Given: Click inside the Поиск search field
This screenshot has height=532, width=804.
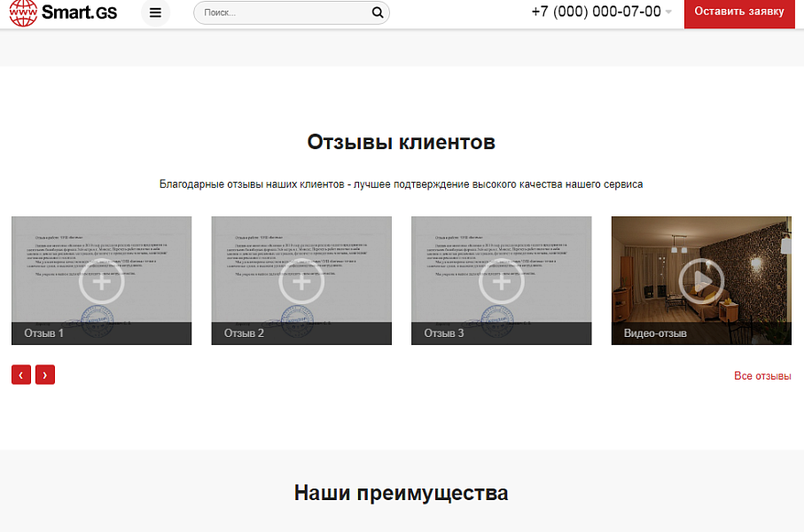Looking at the screenshot, I should point(275,12).
